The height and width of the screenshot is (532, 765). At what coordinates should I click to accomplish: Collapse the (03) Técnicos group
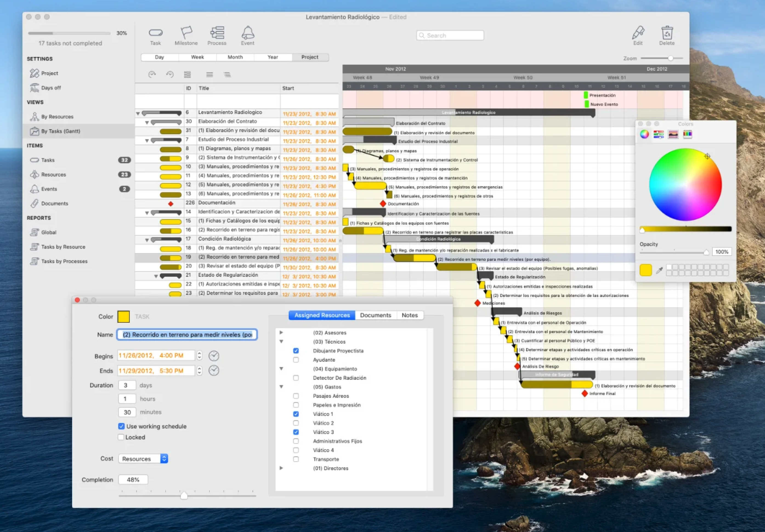(281, 342)
